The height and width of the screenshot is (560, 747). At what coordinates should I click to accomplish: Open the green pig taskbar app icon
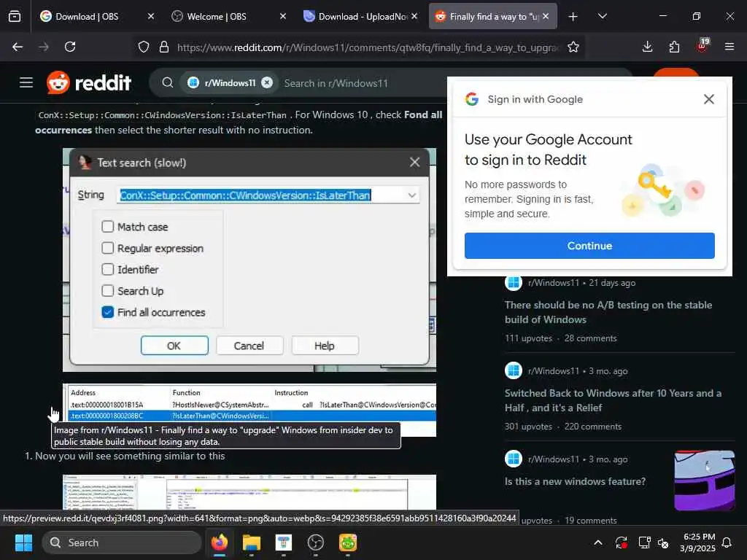(x=348, y=542)
